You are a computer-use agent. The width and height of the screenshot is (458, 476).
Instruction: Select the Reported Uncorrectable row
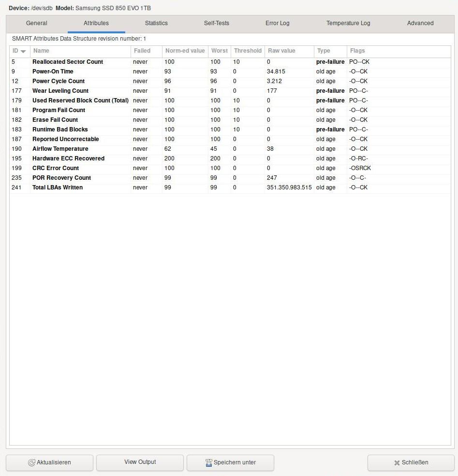[230, 139]
